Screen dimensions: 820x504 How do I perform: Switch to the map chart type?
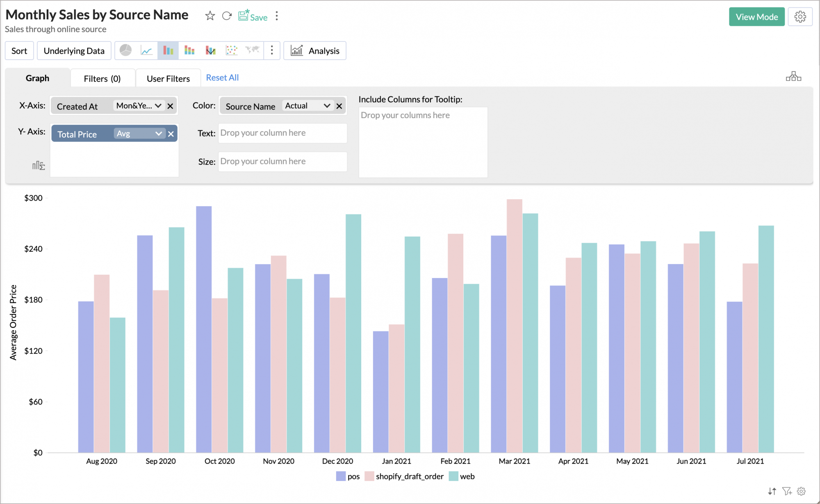point(252,50)
